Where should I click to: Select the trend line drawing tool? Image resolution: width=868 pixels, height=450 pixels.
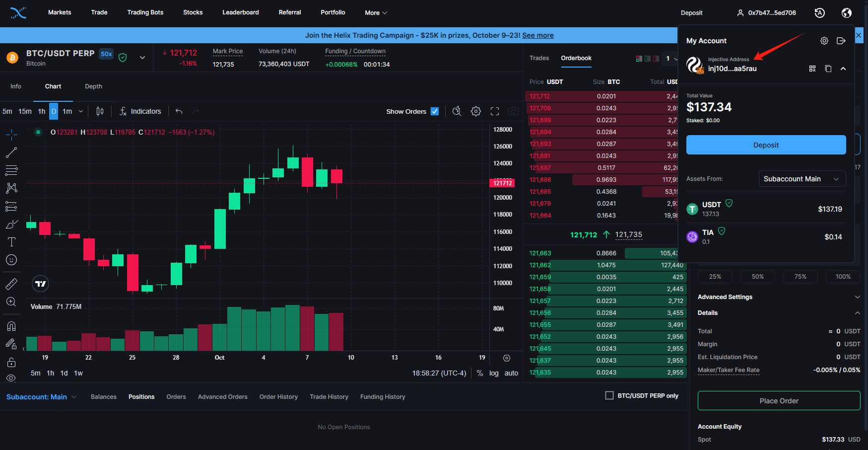[11, 152]
